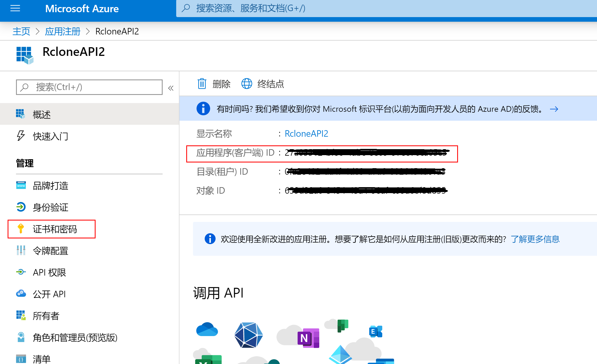The width and height of the screenshot is (597, 364).
Task: Click the 公开 API cloud icon
Action: [x=21, y=293]
